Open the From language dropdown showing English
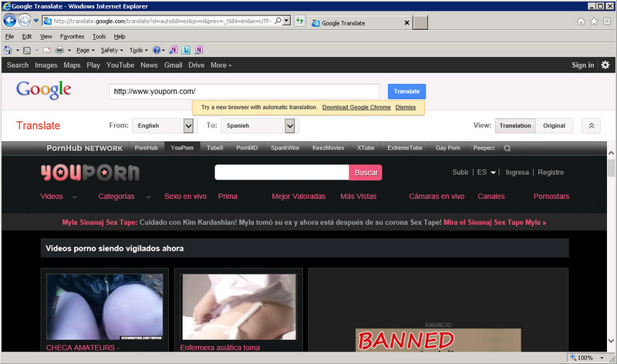Screen dimensions: 617x364 click(x=163, y=126)
